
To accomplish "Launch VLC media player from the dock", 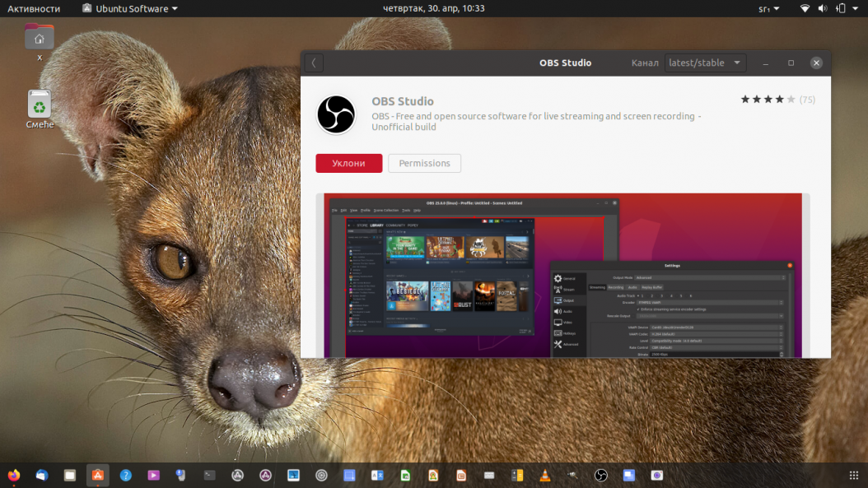I will pos(544,476).
